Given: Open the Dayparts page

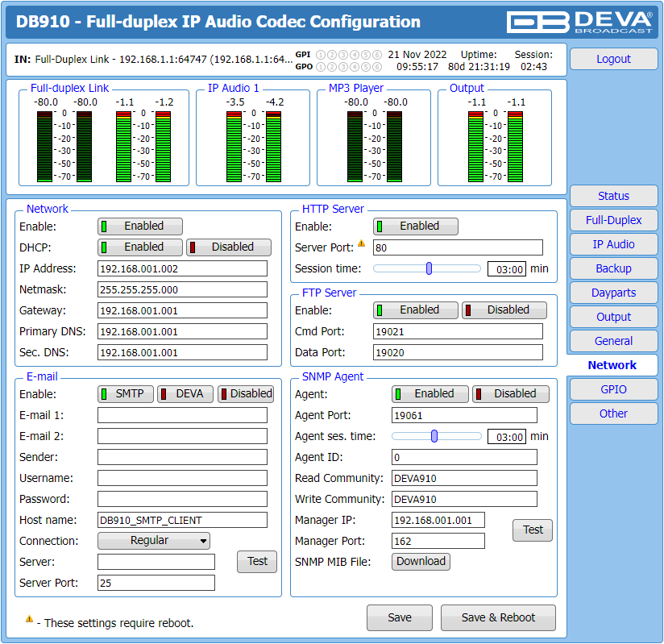Looking at the screenshot, I should pos(613,293).
